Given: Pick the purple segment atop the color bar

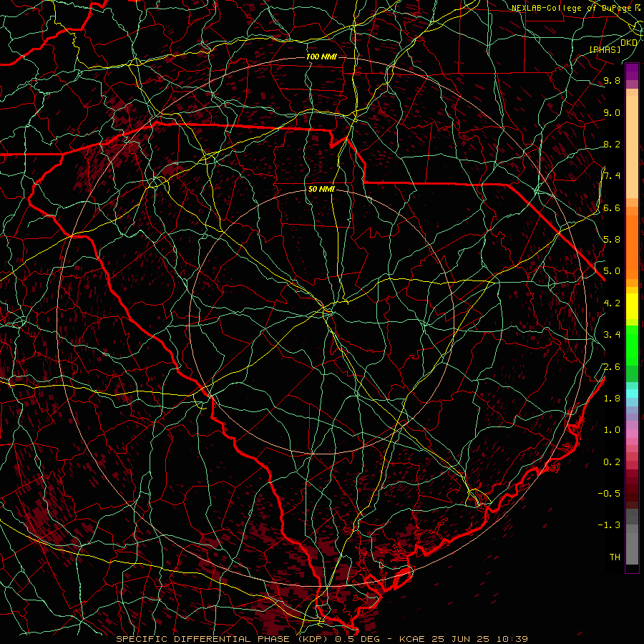Looking at the screenshot, I should pyautogui.click(x=632, y=72).
